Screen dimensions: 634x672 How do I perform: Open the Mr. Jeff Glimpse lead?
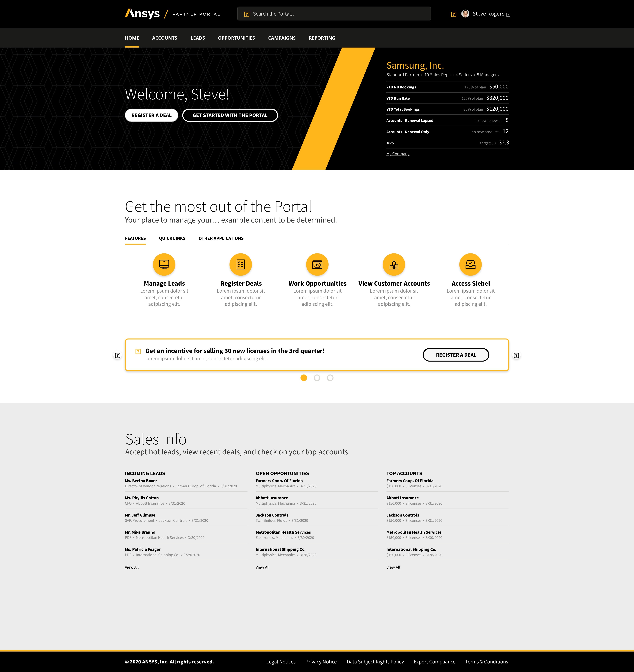(x=140, y=515)
